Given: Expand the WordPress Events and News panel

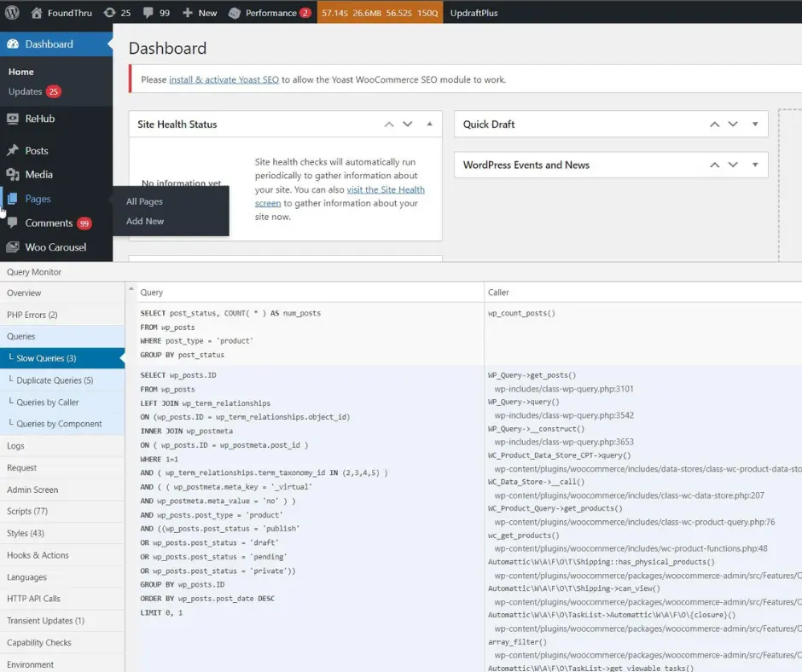Looking at the screenshot, I should 755,165.
